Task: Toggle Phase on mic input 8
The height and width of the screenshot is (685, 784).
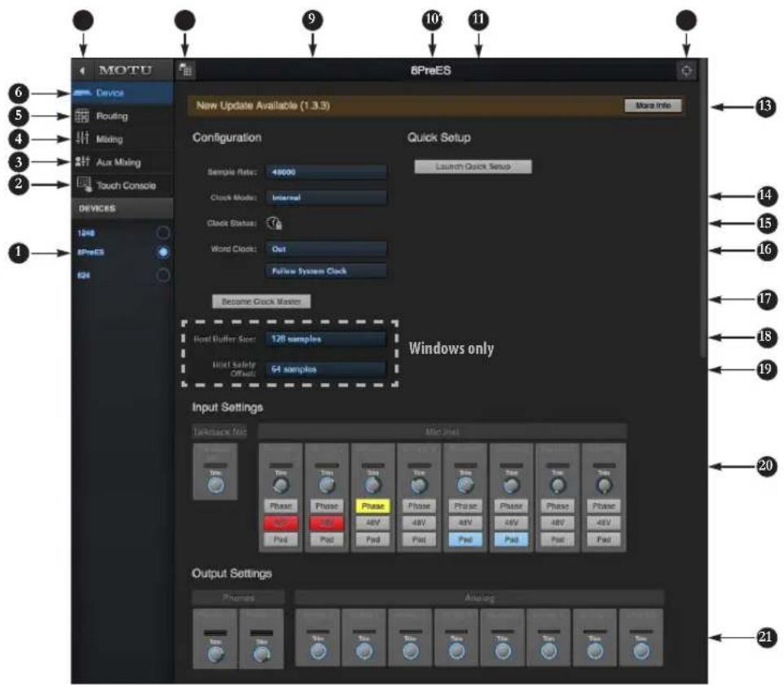Action: [604, 506]
